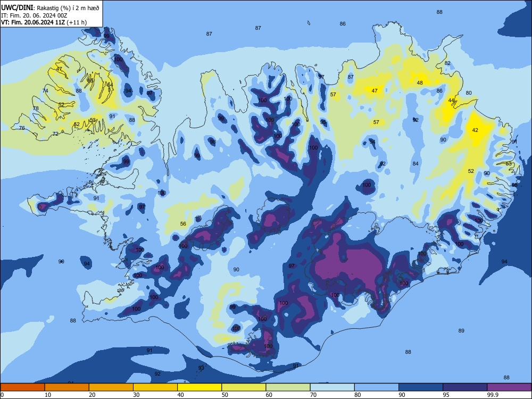Click the 48 humidity value on the map
Viewport: 532px width, 399px height.
point(420,83)
